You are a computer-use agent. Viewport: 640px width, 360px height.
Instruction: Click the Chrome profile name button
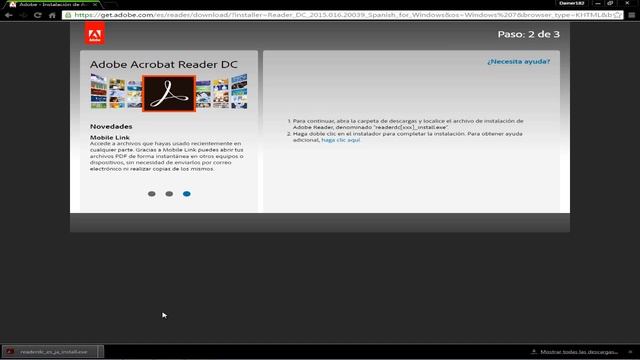571,3
